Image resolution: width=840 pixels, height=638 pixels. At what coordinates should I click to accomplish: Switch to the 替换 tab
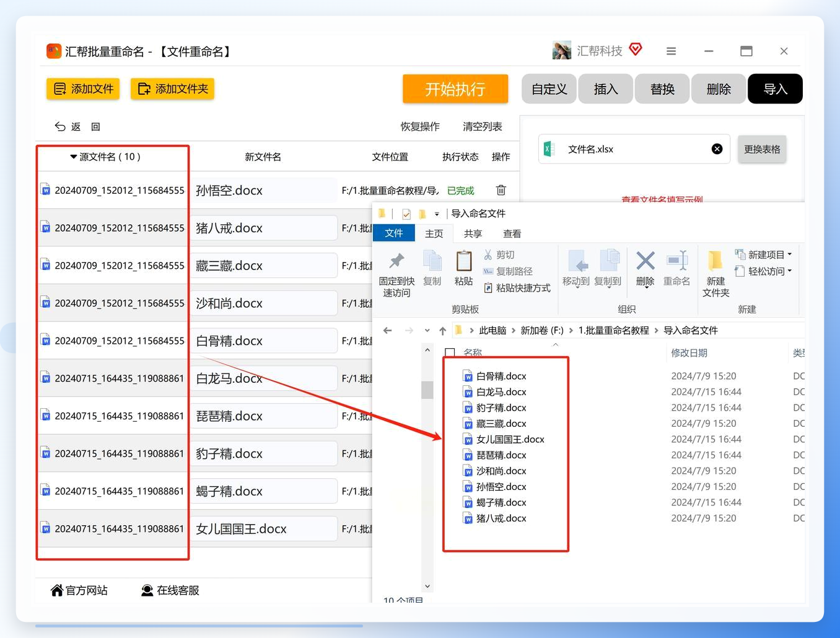(662, 89)
